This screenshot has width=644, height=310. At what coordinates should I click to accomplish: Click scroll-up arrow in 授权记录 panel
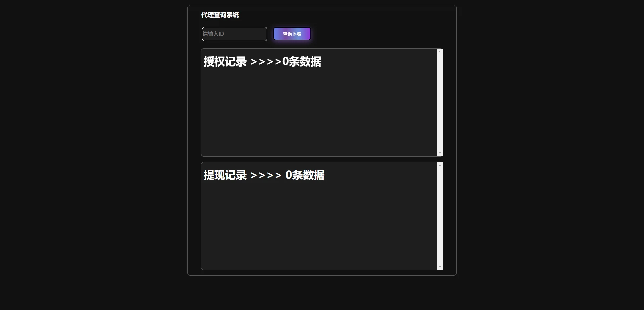(440, 52)
